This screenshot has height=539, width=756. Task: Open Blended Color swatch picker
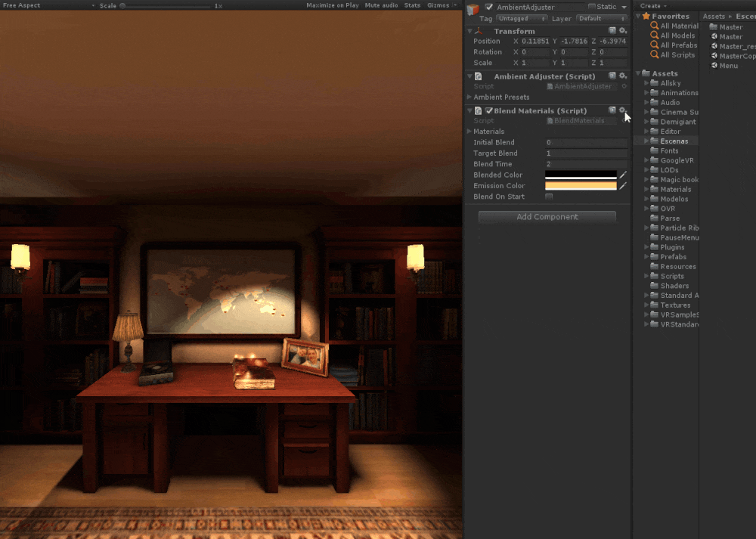(x=581, y=175)
